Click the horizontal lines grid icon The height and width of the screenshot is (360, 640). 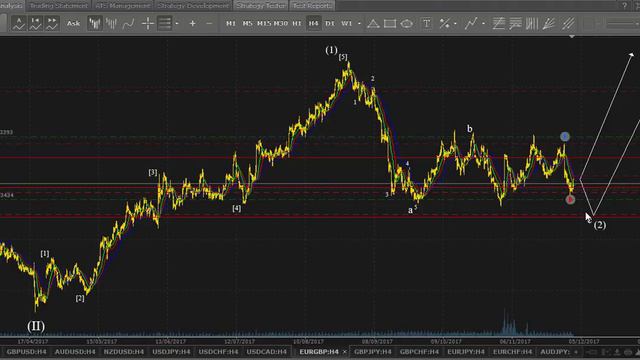(x=164, y=24)
